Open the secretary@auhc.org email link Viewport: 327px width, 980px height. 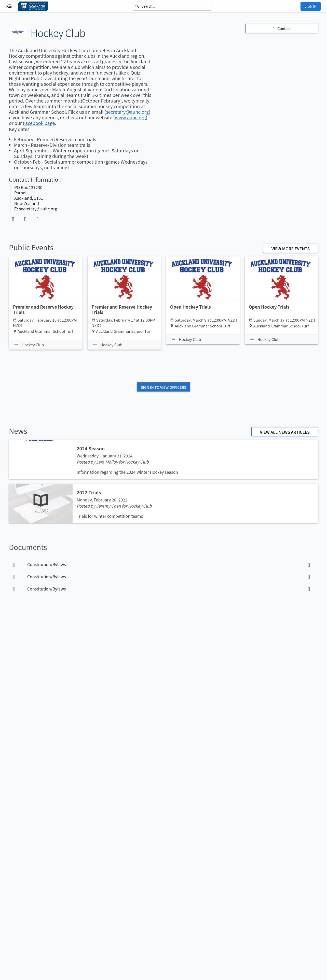[128, 112]
